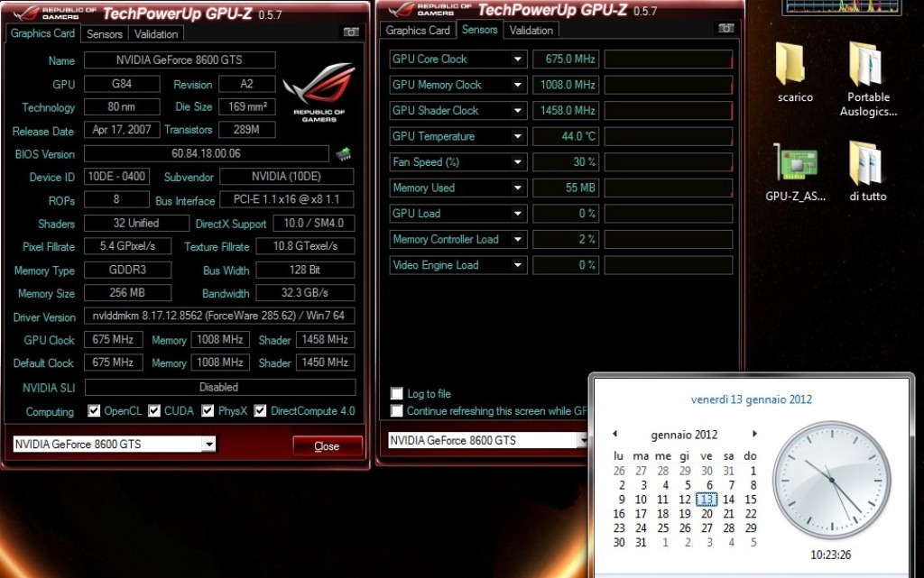
Task: Toggle the DirectCompute 4.0 checkbox
Action: [x=260, y=411]
